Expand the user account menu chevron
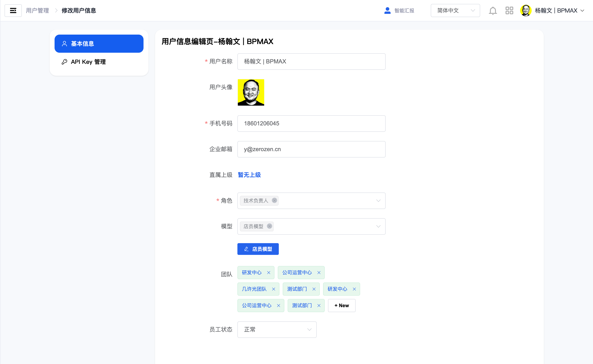This screenshot has height=364, width=593. tap(582, 10)
